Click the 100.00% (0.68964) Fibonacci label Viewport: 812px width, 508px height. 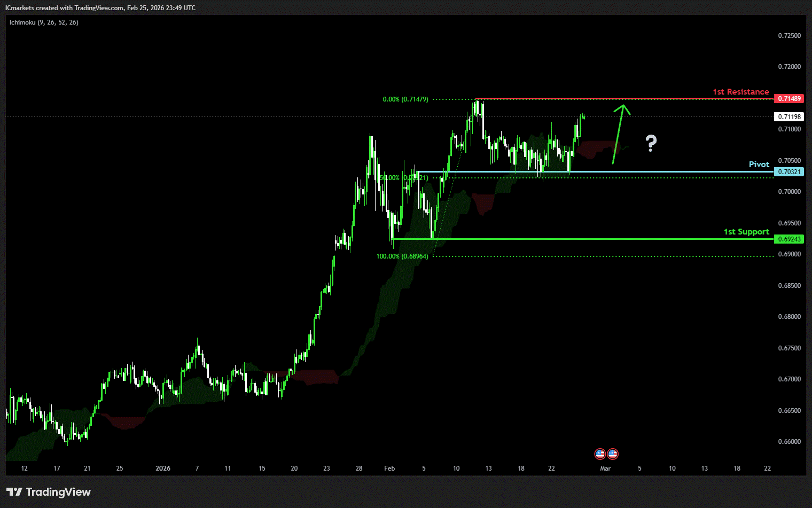[402, 256]
